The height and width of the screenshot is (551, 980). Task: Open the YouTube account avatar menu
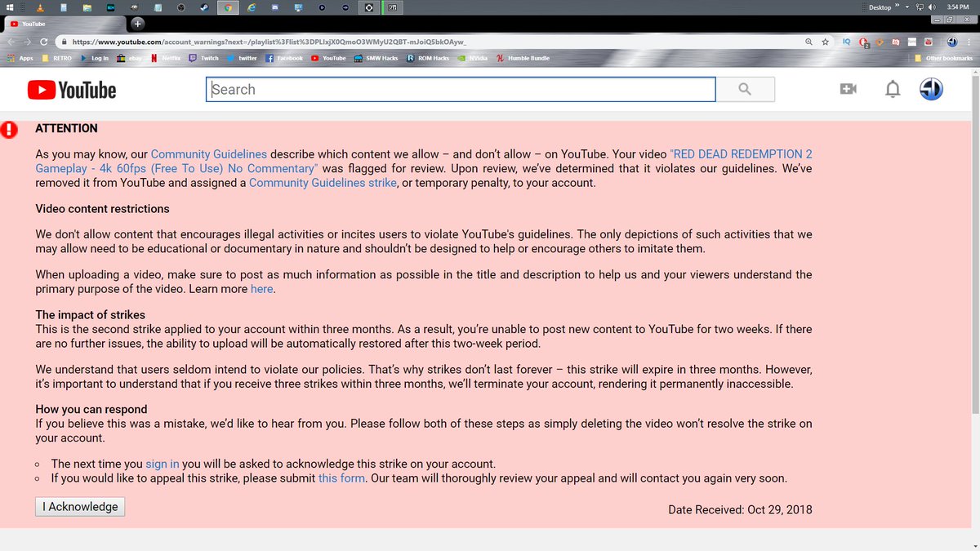click(x=931, y=89)
